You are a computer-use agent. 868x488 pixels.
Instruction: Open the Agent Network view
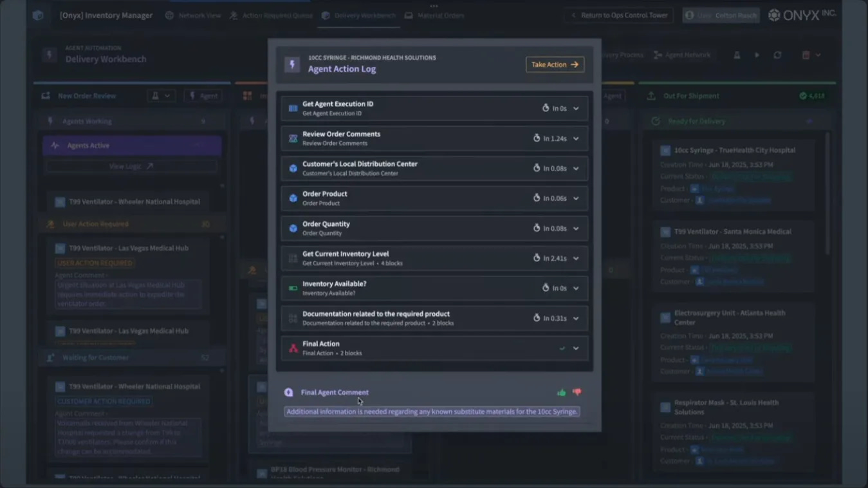682,55
